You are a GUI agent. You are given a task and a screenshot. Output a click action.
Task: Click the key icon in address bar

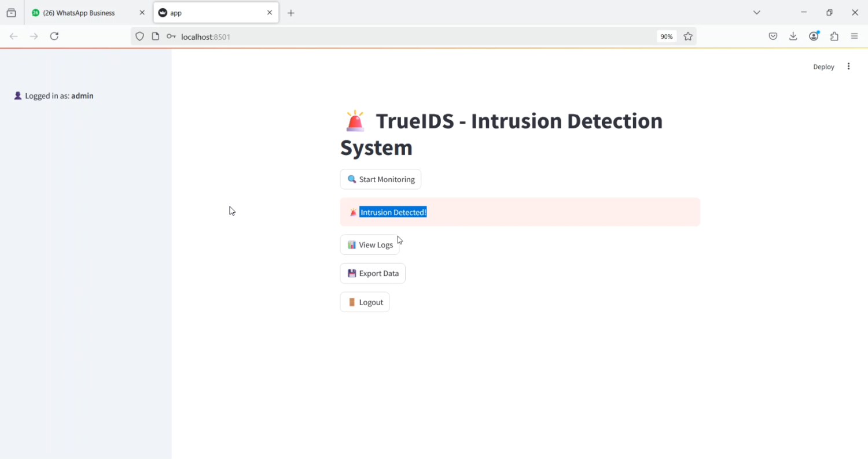[171, 36]
